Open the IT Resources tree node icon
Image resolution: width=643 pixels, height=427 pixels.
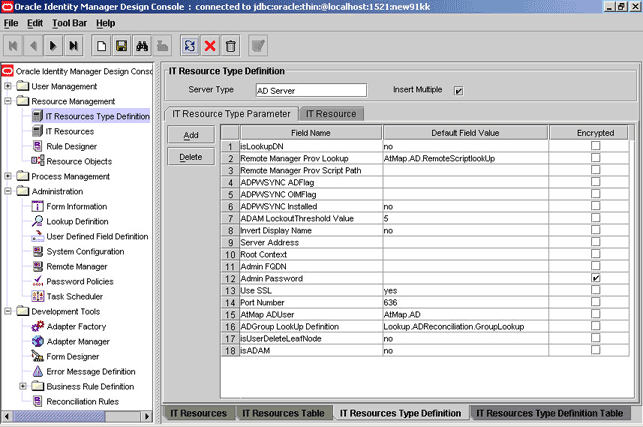[37, 131]
